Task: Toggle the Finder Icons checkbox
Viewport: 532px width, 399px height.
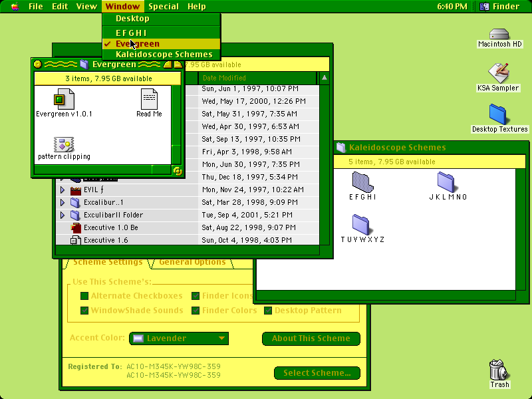Action: 196,296
